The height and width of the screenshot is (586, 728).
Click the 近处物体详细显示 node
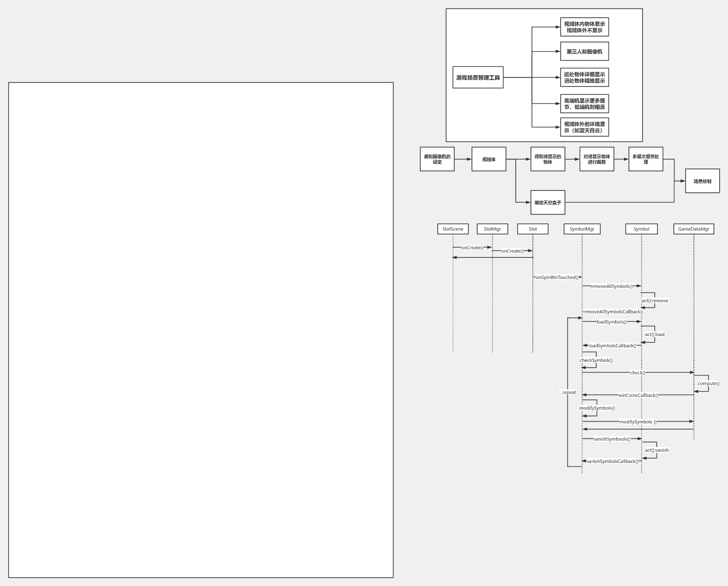pyautogui.click(x=584, y=78)
